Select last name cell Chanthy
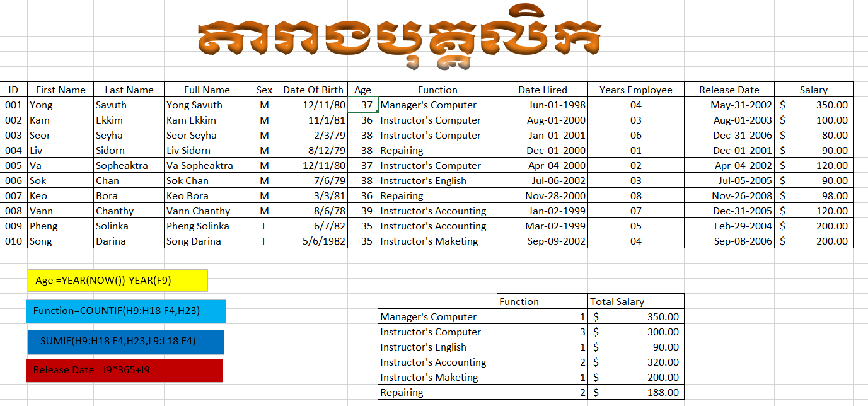 click(129, 211)
